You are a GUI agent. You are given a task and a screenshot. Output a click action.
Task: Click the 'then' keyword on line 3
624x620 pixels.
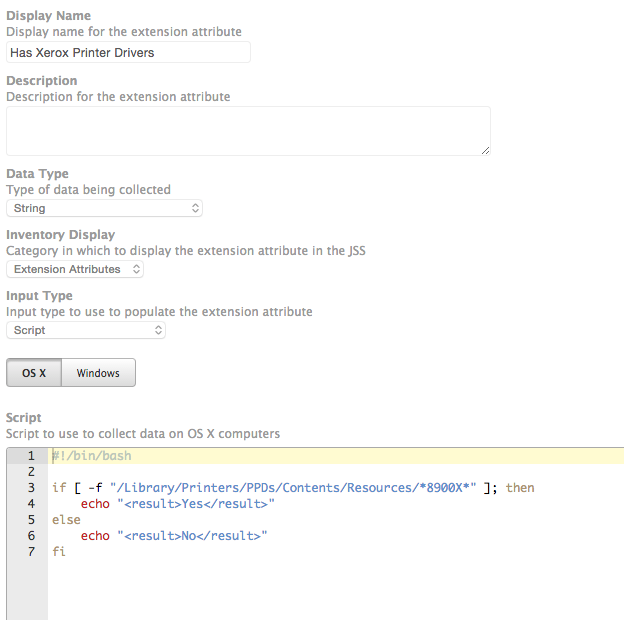click(x=520, y=487)
